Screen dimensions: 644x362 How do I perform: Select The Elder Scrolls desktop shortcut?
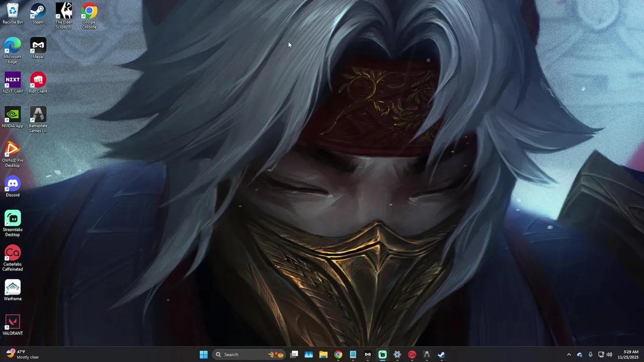point(64,16)
